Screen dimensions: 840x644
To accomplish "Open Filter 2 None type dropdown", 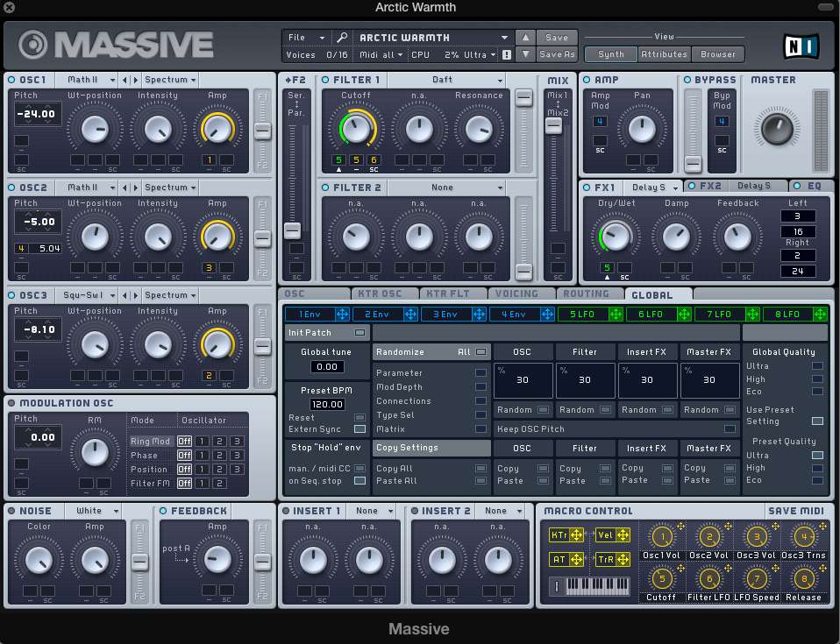I will 446,188.
